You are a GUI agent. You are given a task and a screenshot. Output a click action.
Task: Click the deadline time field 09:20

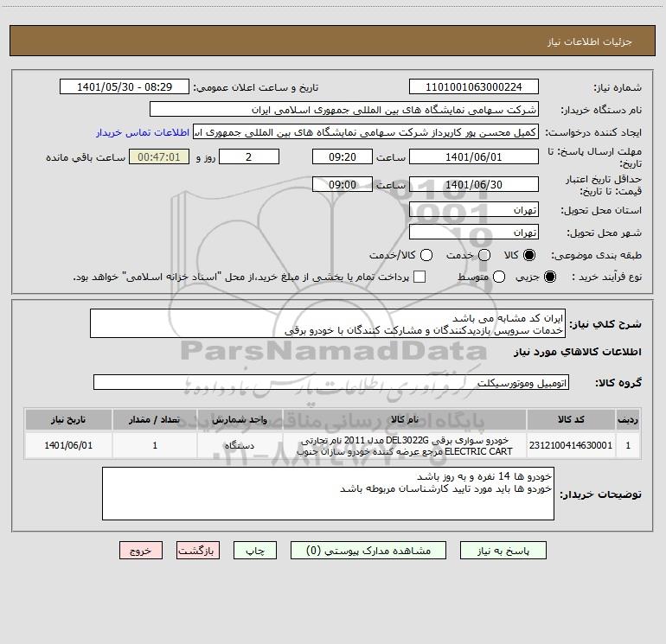343,156
